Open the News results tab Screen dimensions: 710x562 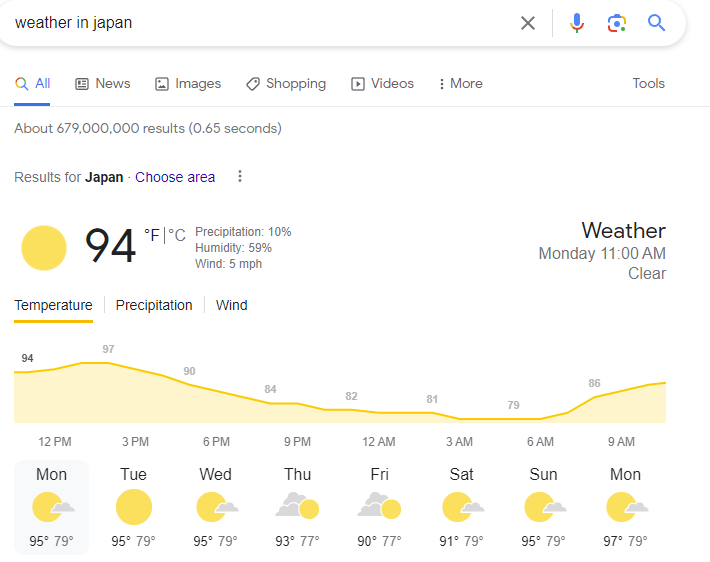pyautogui.click(x=102, y=83)
